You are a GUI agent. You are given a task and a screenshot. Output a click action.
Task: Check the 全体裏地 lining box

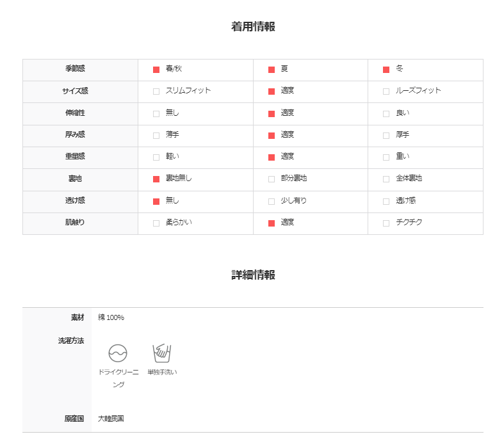(386, 179)
